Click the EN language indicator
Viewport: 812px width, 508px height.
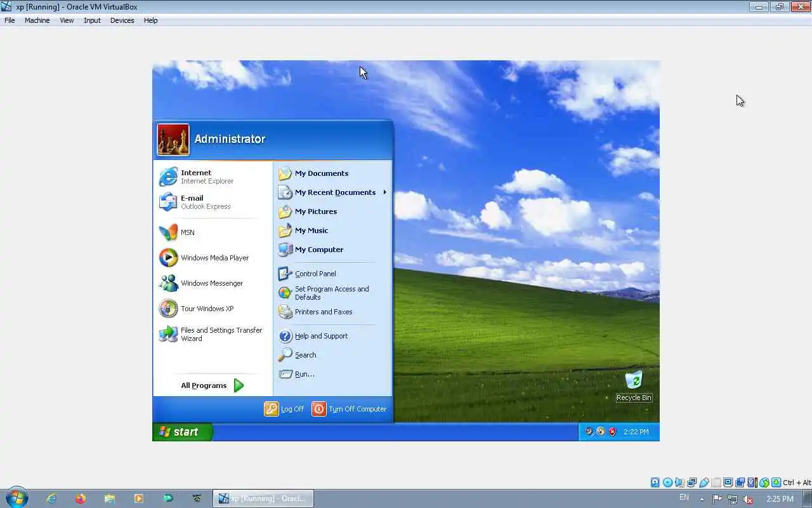click(684, 497)
